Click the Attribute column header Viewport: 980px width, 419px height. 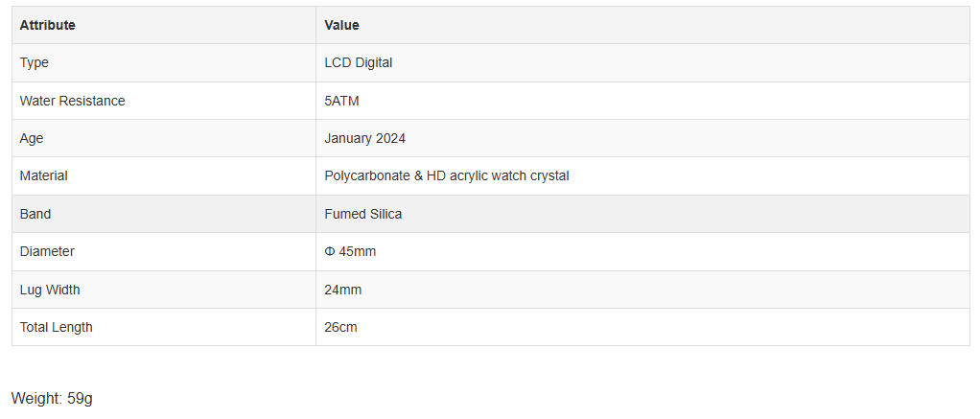164,25
